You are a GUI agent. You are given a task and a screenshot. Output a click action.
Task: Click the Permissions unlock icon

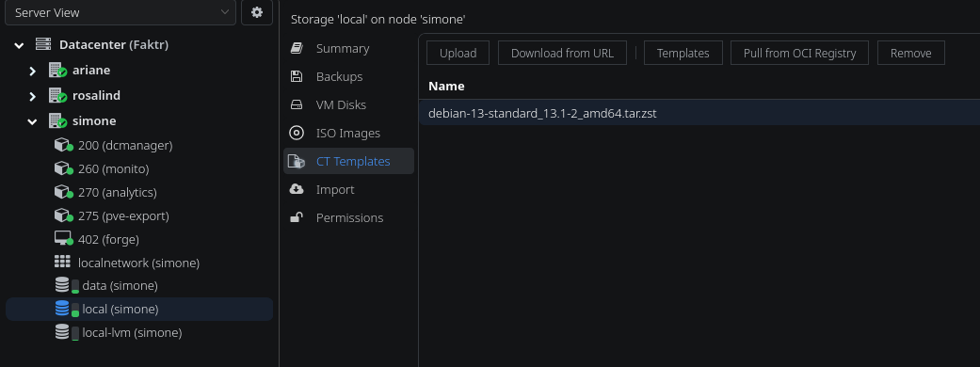tap(297, 217)
